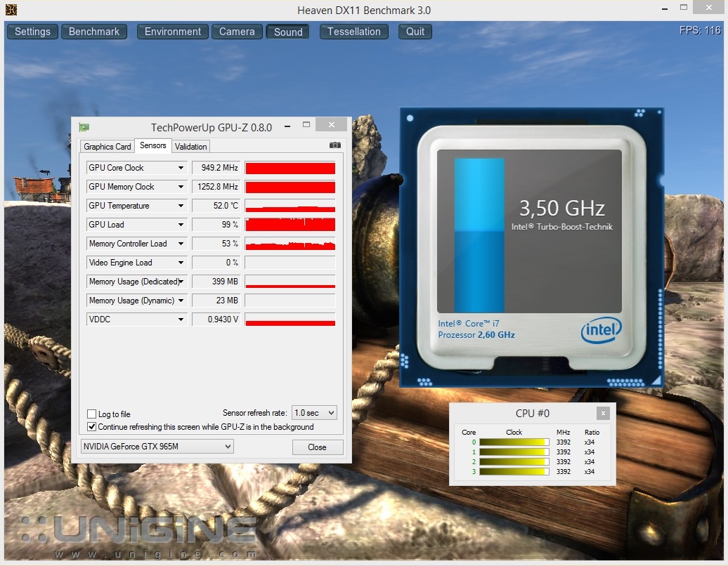Click the blue turbo boost level bar

479,235
